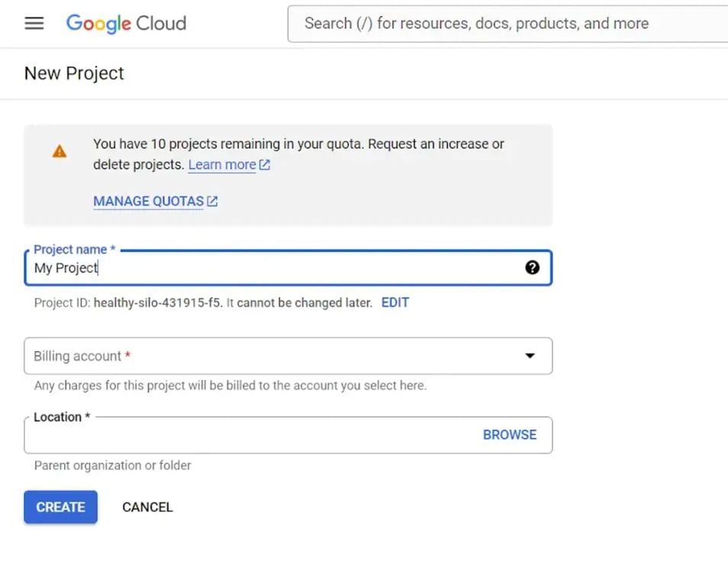Viewport: 728px width, 586px height.
Task: Expand the Billing account dropdown arrow
Action: (530, 356)
